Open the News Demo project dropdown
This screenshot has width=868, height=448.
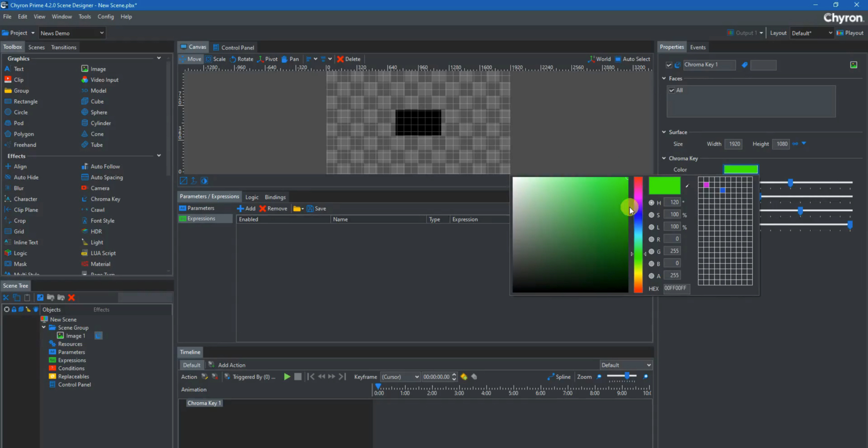click(102, 33)
